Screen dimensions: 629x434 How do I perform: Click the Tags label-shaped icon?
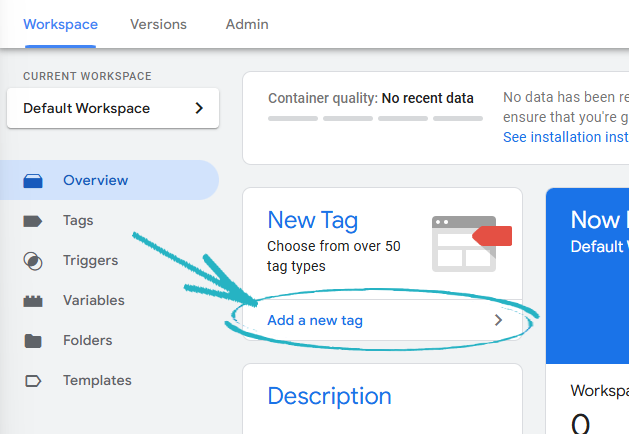pyautogui.click(x=33, y=221)
